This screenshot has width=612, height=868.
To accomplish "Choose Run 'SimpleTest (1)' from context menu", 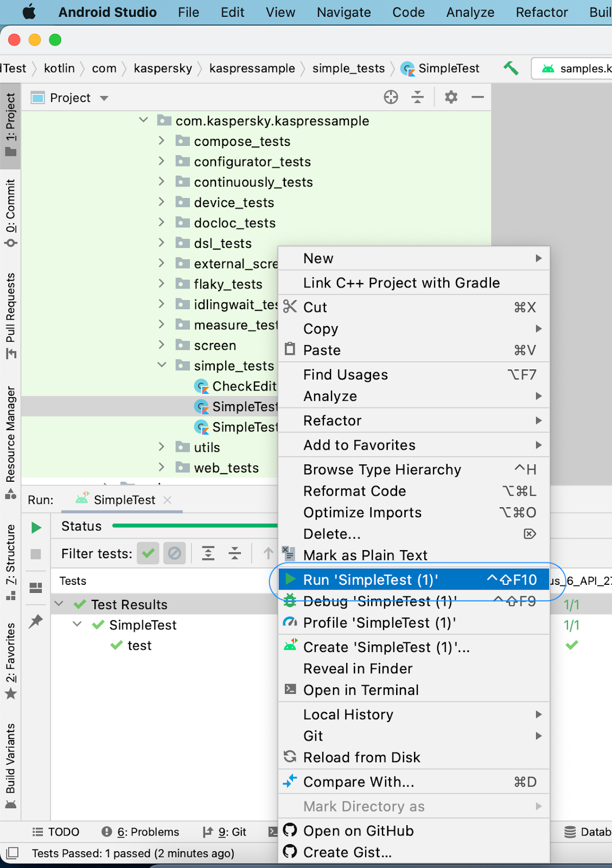I will pos(414,580).
